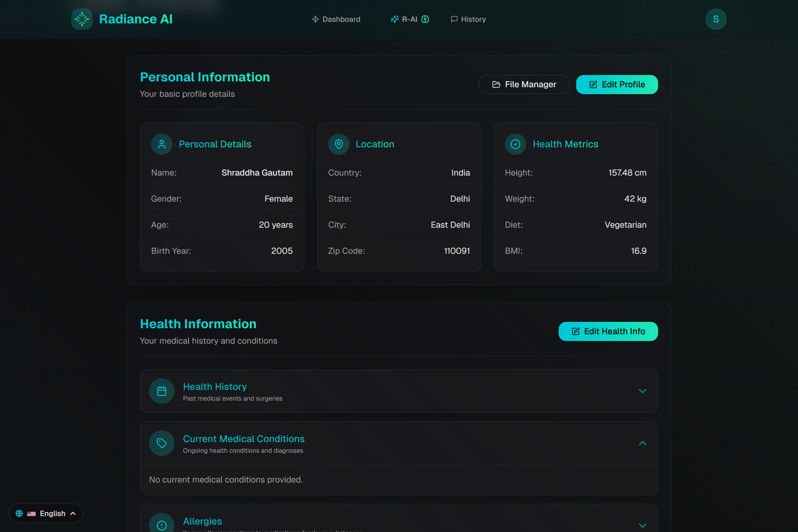This screenshot has height=532, width=798.
Task: Open the R-AI navigation tab
Action: coord(410,19)
